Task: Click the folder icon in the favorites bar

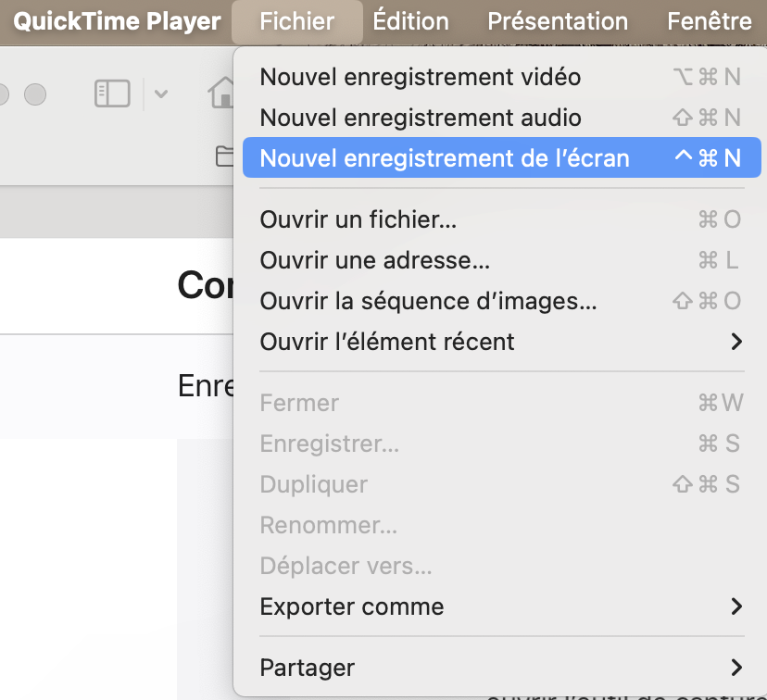Action: [x=224, y=156]
